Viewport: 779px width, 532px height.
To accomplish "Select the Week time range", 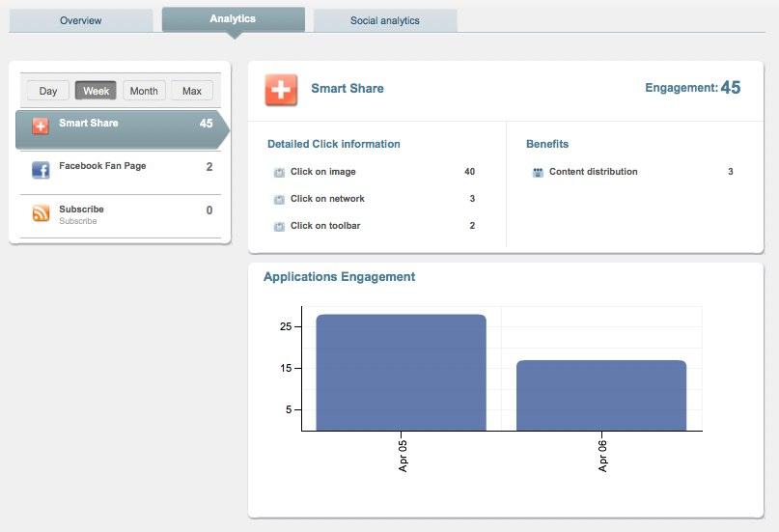I will click(x=96, y=91).
